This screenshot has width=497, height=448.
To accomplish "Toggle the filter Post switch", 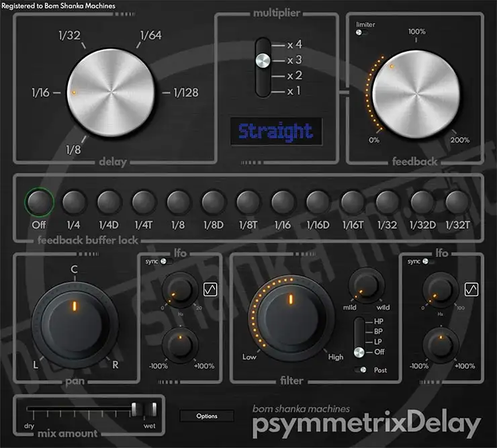I will pos(360,369).
